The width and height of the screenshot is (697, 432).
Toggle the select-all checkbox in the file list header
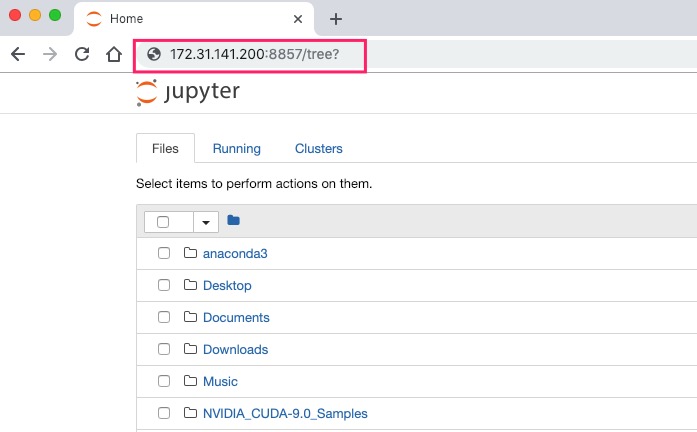pos(163,222)
